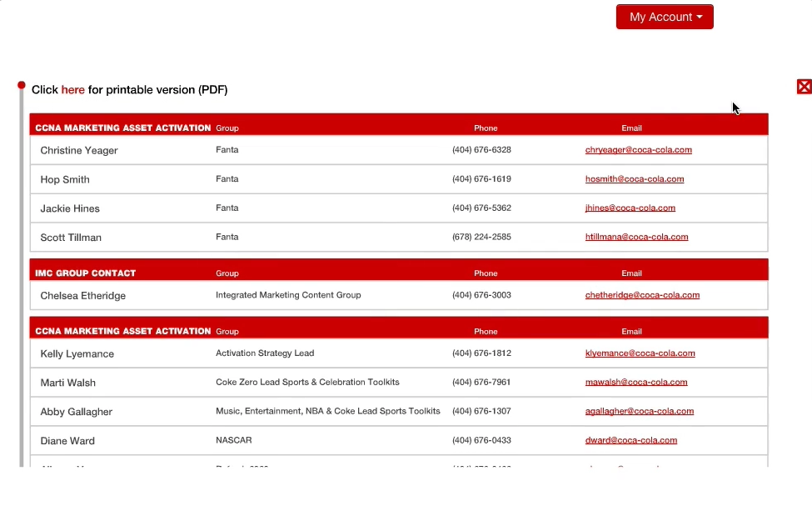The image size is (812, 511).
Task: Email chetheridge@coca-cola.com
Action: [642, 295]
